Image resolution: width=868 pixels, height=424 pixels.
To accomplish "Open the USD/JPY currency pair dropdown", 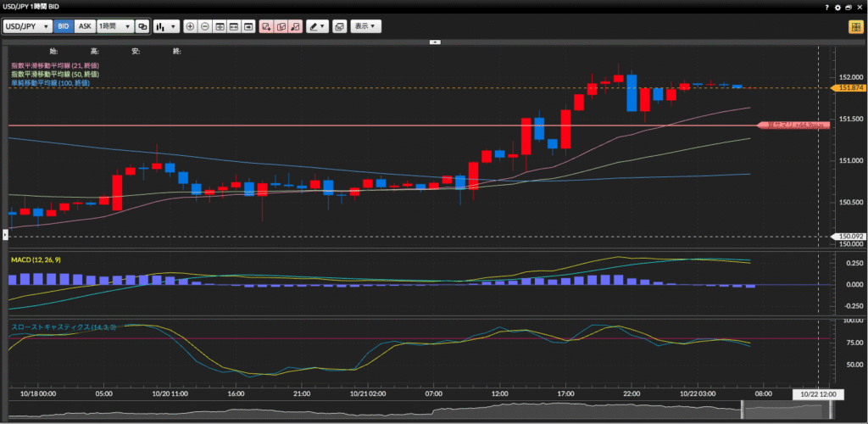I will (x=27, y=26).
